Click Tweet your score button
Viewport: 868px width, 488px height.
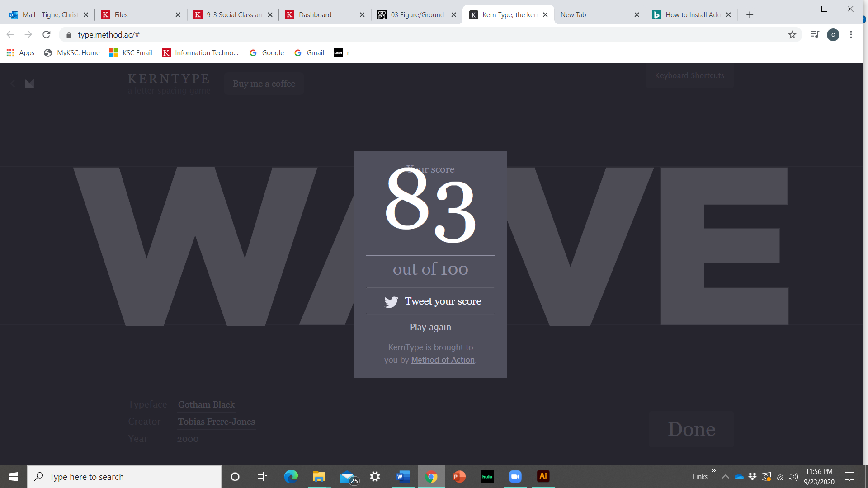point(430,301)
